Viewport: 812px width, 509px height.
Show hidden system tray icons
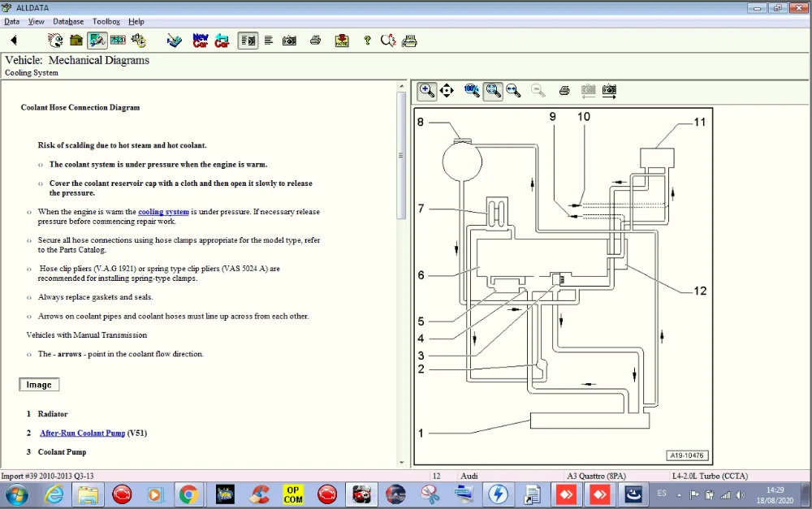(x=679, y=495)
